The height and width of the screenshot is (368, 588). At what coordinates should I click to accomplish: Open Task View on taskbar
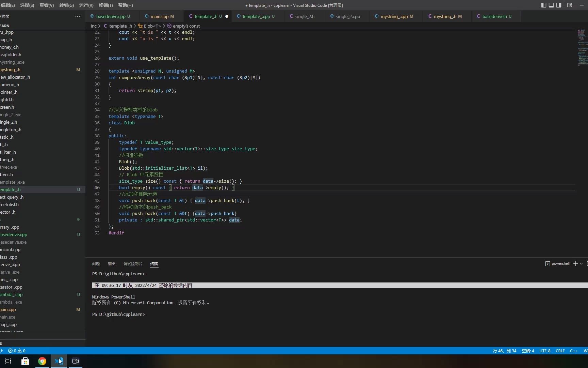click(x=8, y=361)
